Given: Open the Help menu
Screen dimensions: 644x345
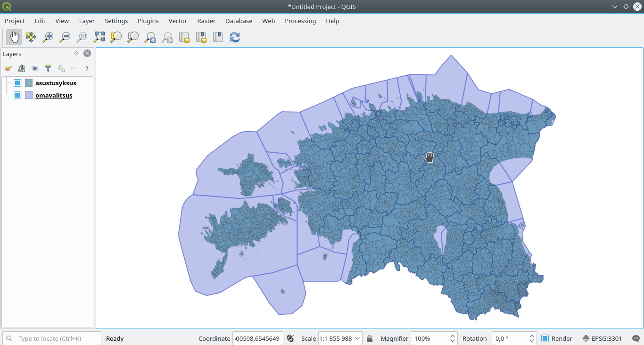Looking at the screenshot, I should tap(332, 21).
